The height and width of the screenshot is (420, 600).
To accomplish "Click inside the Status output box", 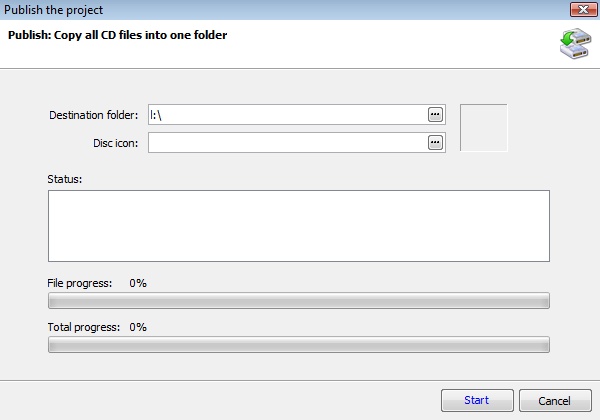I will click(298, 225).
